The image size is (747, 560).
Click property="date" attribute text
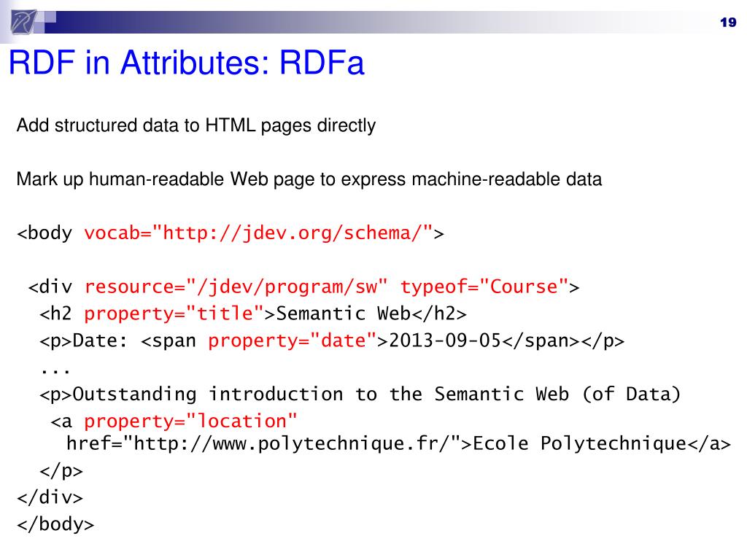click(293, 341)
